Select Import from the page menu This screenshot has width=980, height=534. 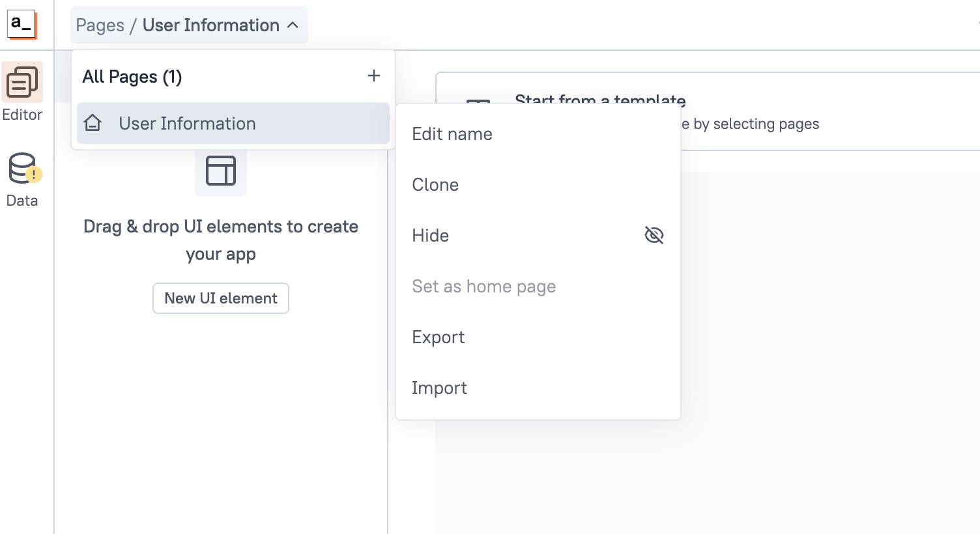click(x=538, y=388)
